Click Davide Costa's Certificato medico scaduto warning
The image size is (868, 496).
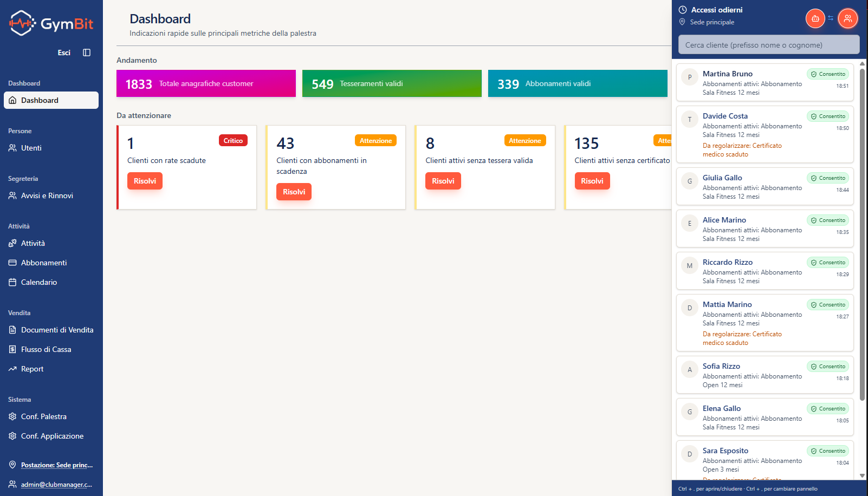pos(742,150)
